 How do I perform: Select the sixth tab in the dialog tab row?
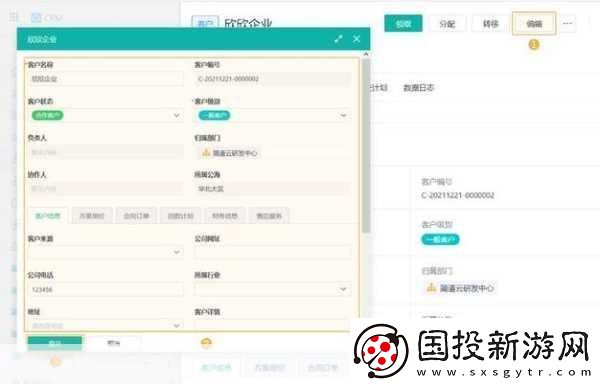point(269,216)
